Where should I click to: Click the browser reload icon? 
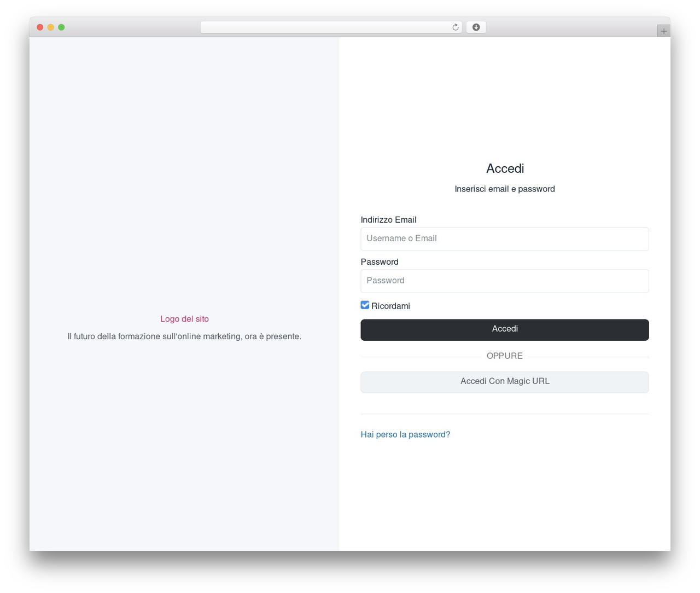455,27
